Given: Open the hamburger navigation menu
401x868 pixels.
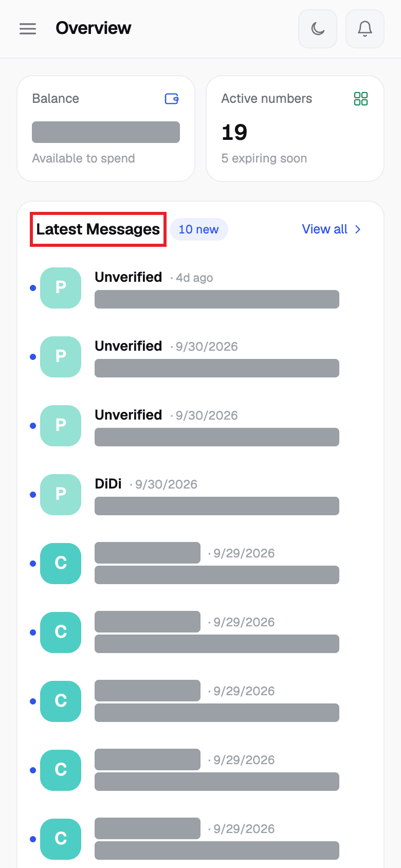Looking at the screenshot, I should pyautogui.click(x=28, y=29).
